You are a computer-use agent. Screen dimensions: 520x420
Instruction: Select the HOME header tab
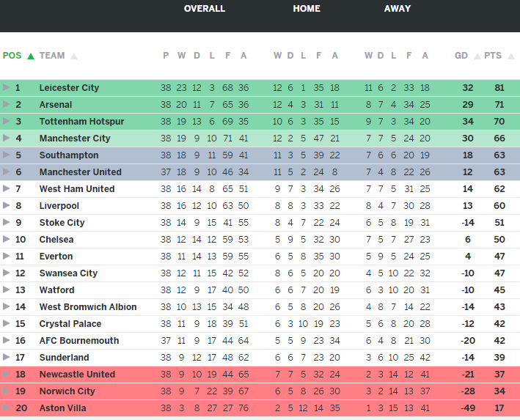tap(307, 9)
